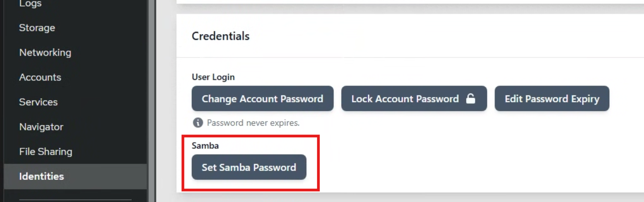Click the separator line under Identities
This screenshot has width=644, height=202.
pos(75,200)
